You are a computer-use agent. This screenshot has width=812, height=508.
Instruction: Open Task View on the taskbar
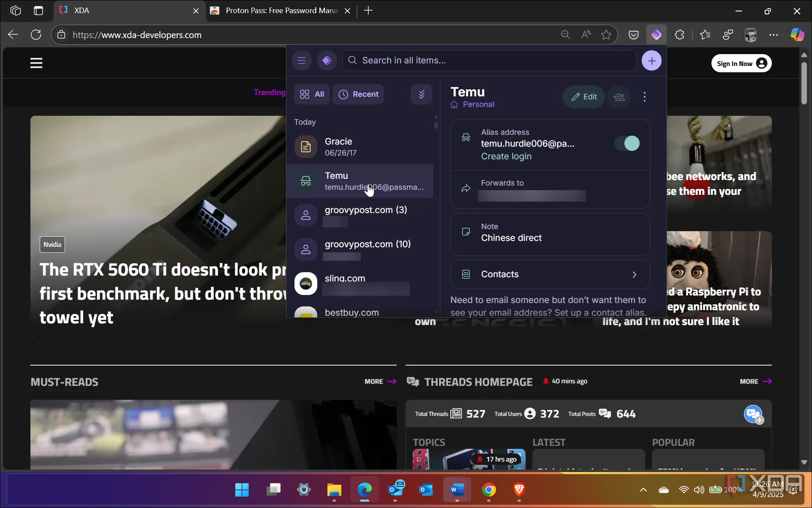[x=273, y=490]
